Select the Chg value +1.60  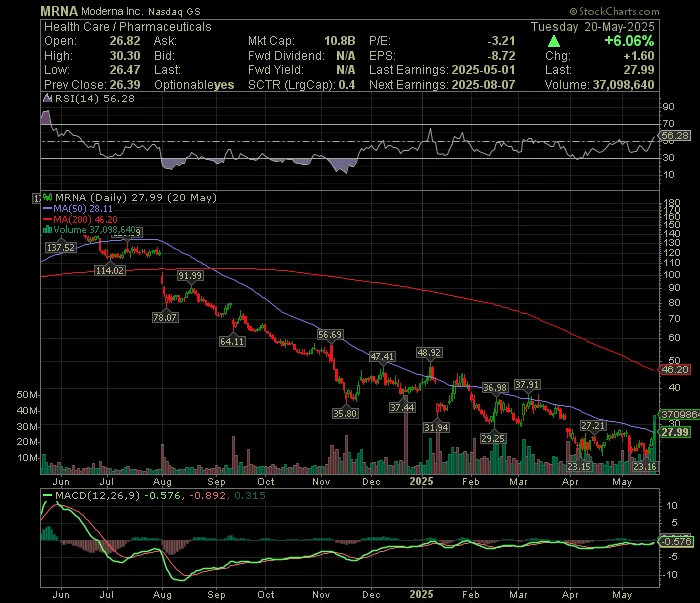click(639, 56)
